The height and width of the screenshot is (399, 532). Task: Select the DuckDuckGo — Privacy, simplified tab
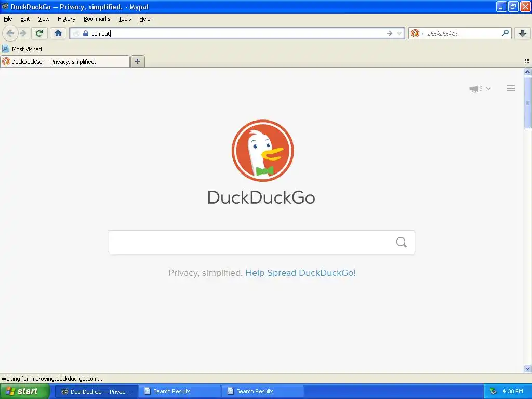coord(65,62)
